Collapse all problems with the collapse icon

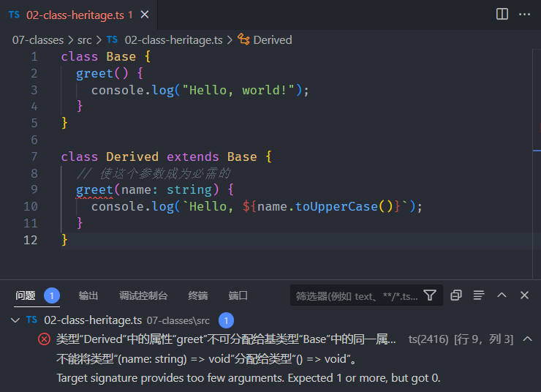coord(455,295)
